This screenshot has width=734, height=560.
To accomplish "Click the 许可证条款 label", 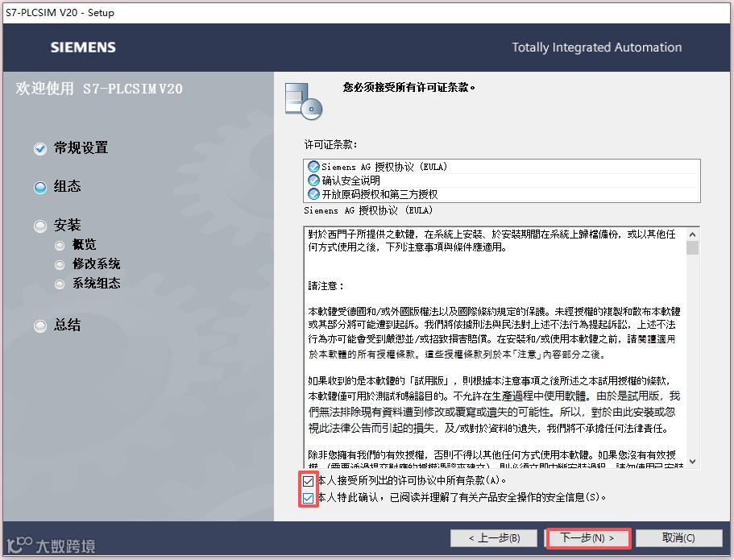I will (330, 145).
